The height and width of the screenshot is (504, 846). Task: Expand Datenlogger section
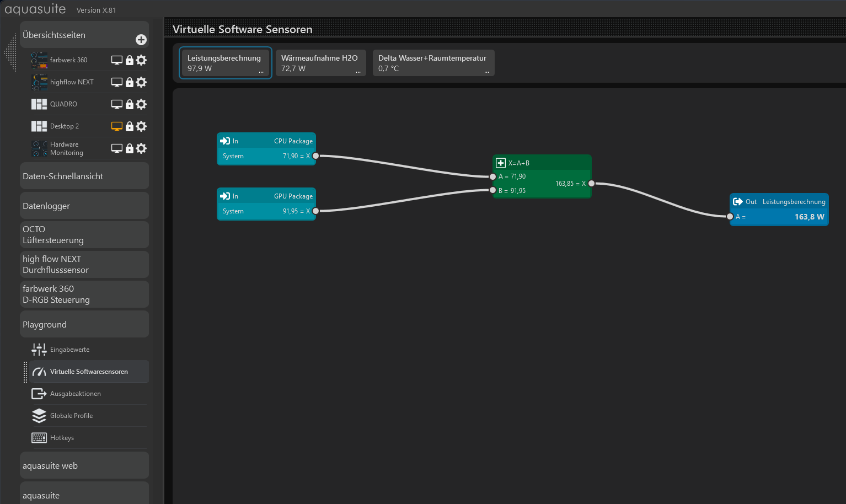84,206
